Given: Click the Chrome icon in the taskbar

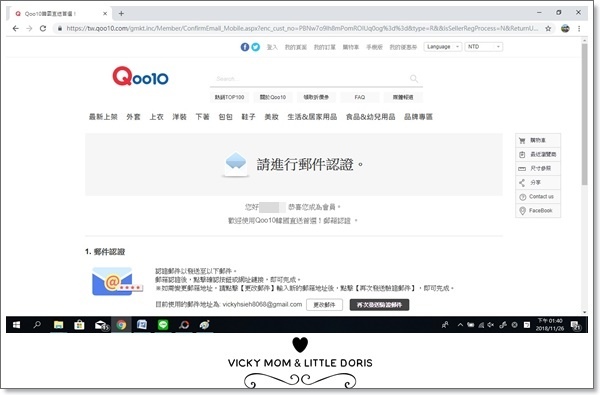Looking at the screenshot, I should click(x=121, y=325).
